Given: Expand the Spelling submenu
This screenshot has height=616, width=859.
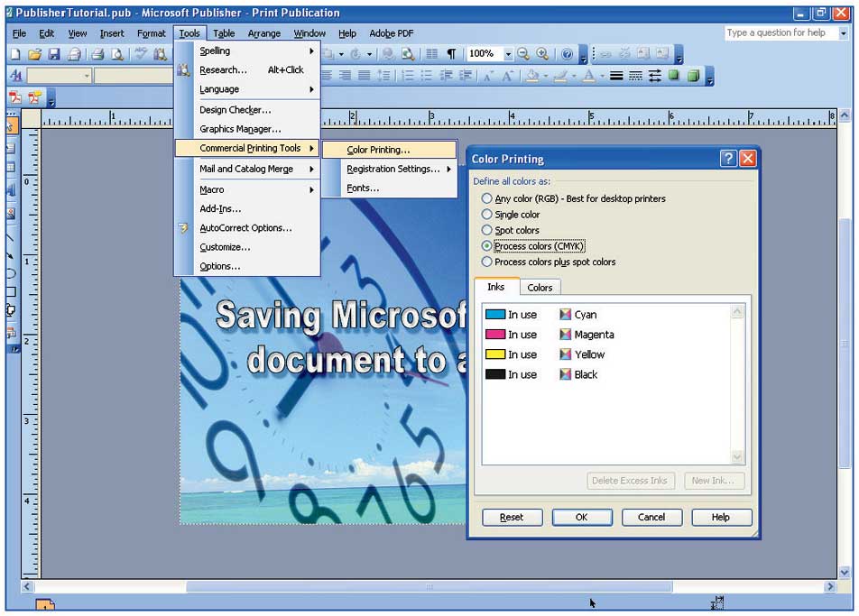Looking at the screenshot, I should pos(247,51).
